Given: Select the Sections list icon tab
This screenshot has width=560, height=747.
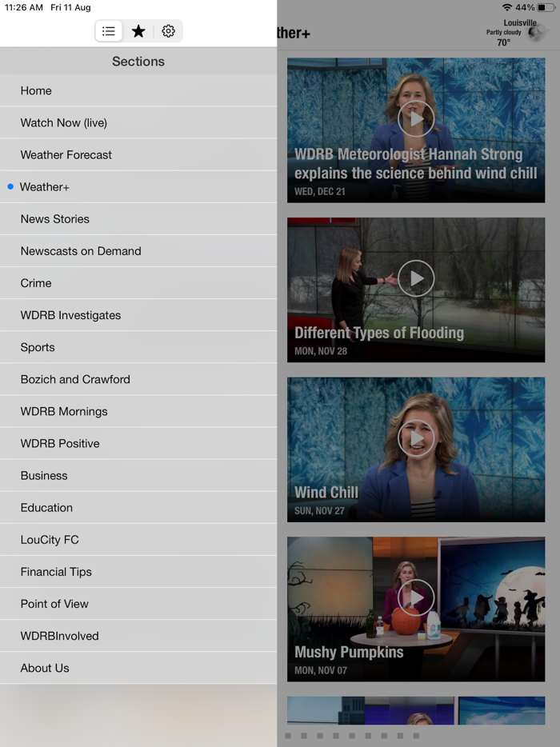Looking at the screenshot, I should [109, 31].
